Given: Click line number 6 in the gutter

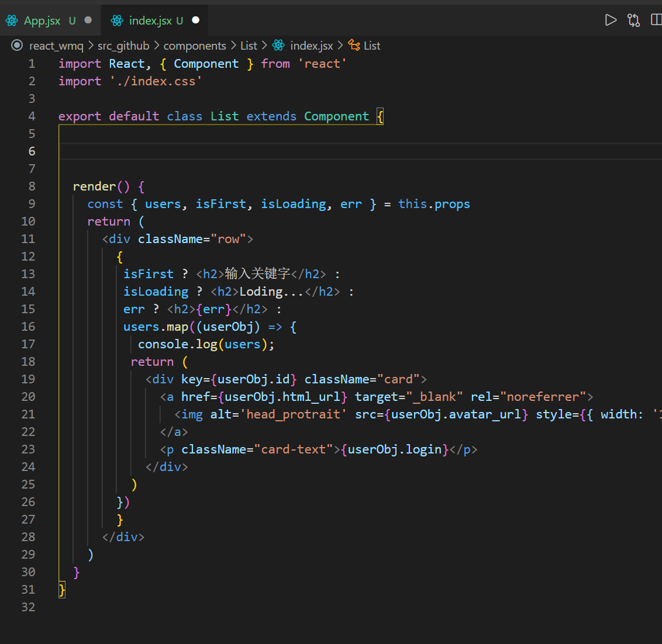Looking at the screenshot, I should tap(32, 151).
